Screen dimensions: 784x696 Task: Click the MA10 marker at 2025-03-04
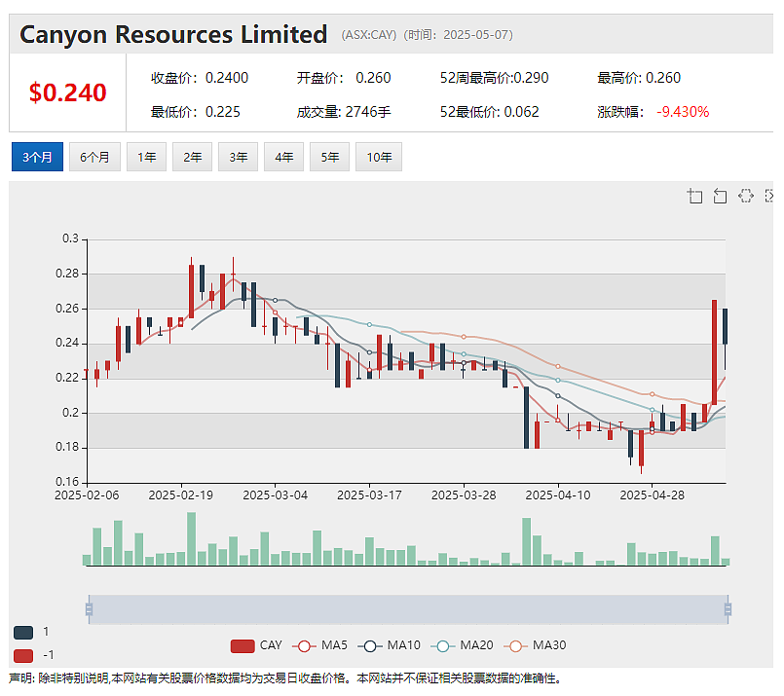275,300
